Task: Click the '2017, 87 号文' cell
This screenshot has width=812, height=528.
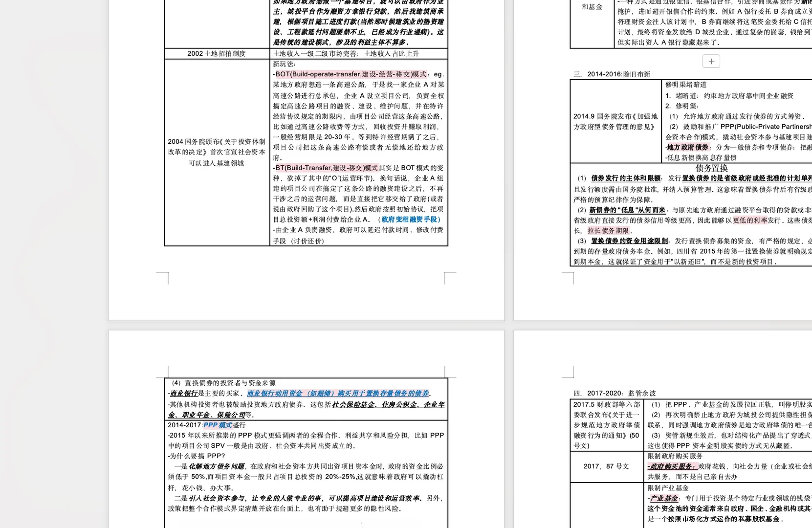Action: (x=606, y=466)
